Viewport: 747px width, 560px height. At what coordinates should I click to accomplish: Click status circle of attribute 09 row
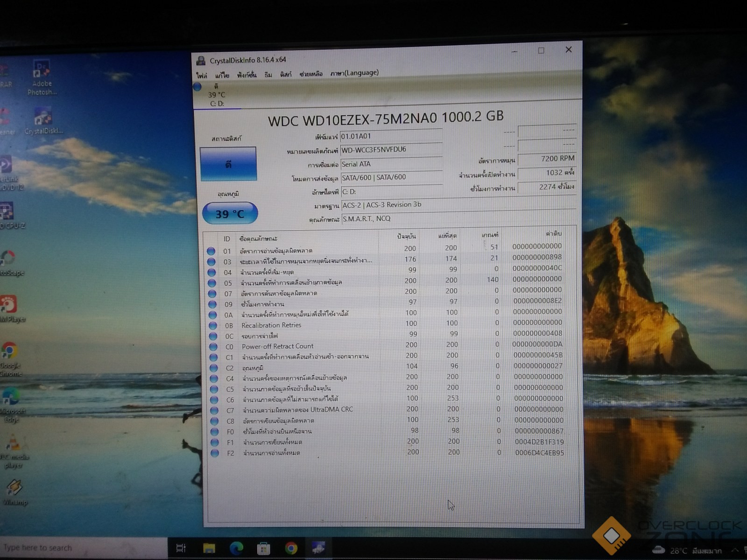click(212, 304)
